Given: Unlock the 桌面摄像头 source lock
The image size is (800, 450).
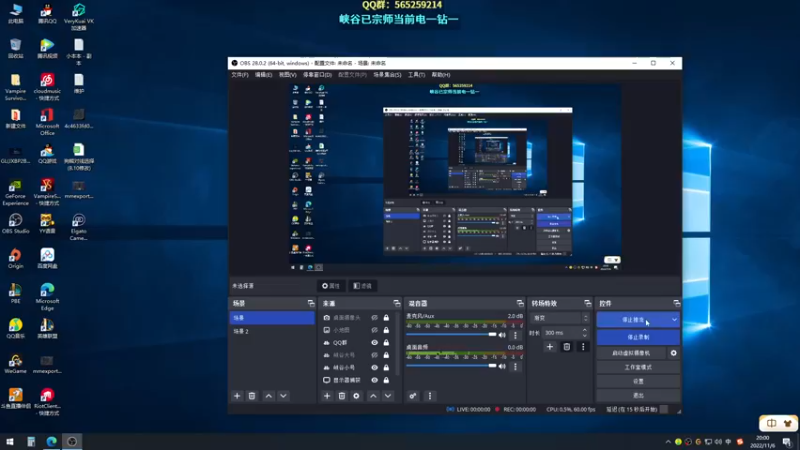Looking at the screenshot, I should pyautogui.click(x=386, y=317).
